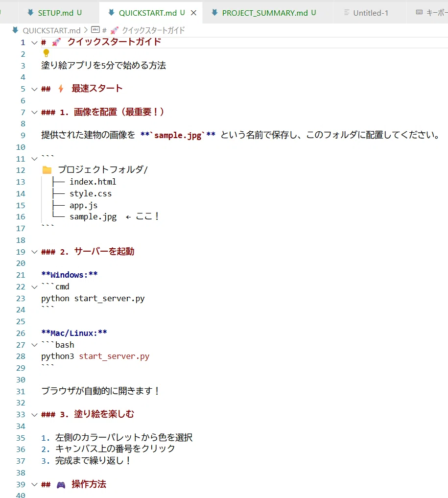Click the text 塗り絵アプリを5分で始める方法
This screenshot has width=448, height=498.
(103, 66)
